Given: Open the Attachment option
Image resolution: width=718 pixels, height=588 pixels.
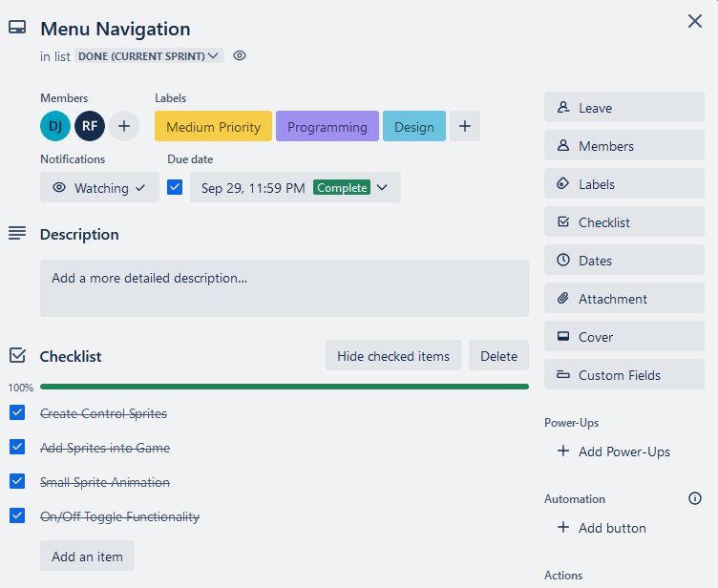Looking at the screenshot, I should tap(623, 299).
